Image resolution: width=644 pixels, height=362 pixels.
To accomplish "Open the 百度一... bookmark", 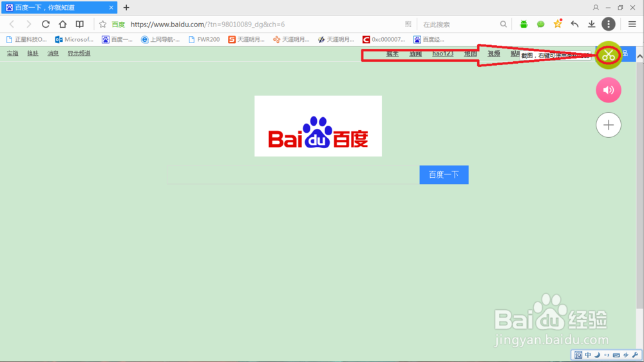I will pyautogui.click(x=117, y=39).
